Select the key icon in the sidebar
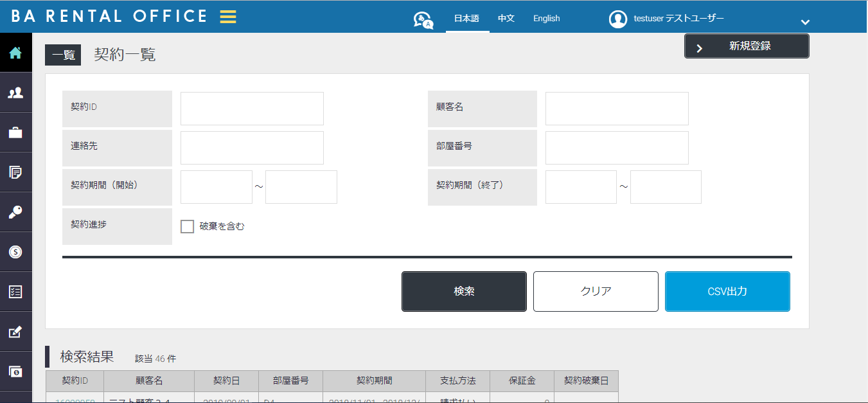Viewport: 868px width, 403px height. 15,213
